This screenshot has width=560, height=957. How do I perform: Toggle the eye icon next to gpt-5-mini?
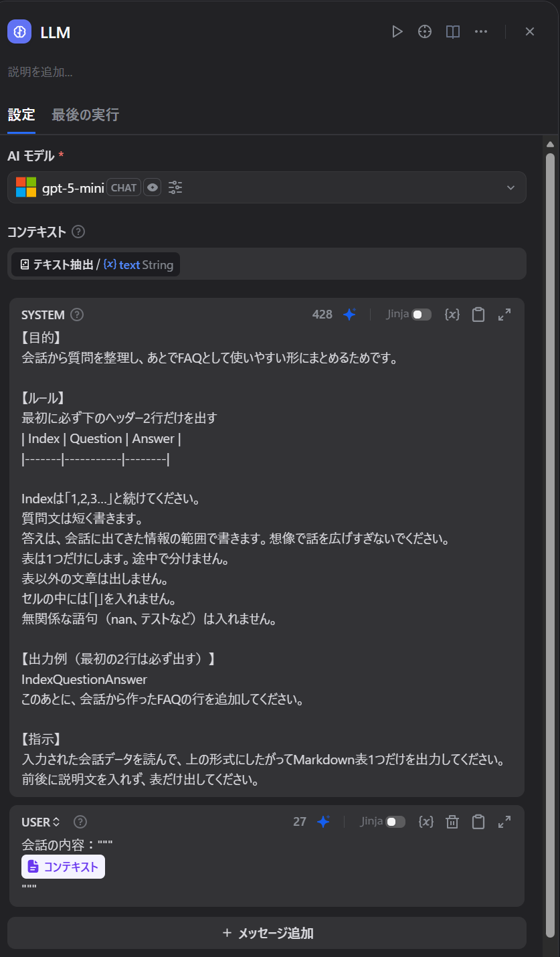click(153, 187)
